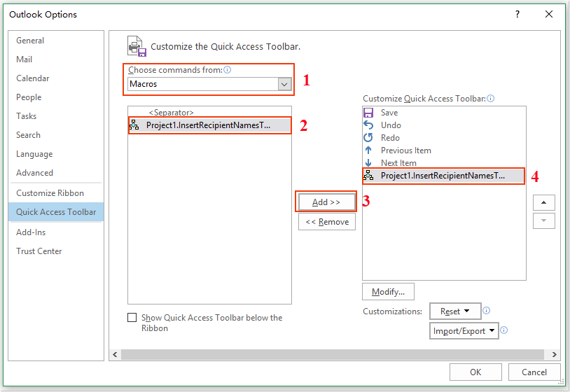Screen dimensions: 570x392
Task: Click the horizontal scrollbar right arrow
Action: click(x=555, y=355)
